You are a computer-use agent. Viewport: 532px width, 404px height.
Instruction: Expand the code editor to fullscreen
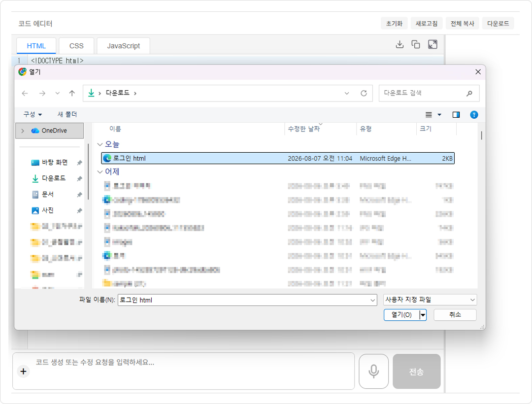click(x=432, y=44)
